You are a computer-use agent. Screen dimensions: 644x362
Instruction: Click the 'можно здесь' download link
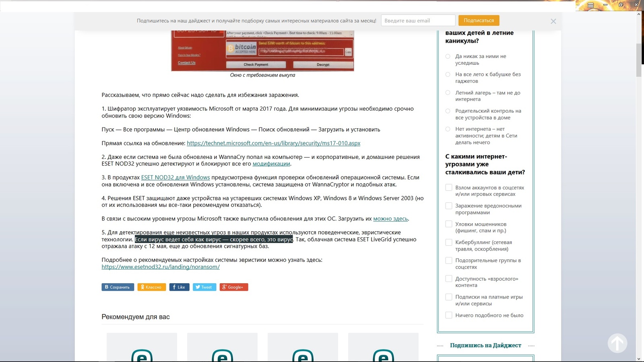point(390,219)
